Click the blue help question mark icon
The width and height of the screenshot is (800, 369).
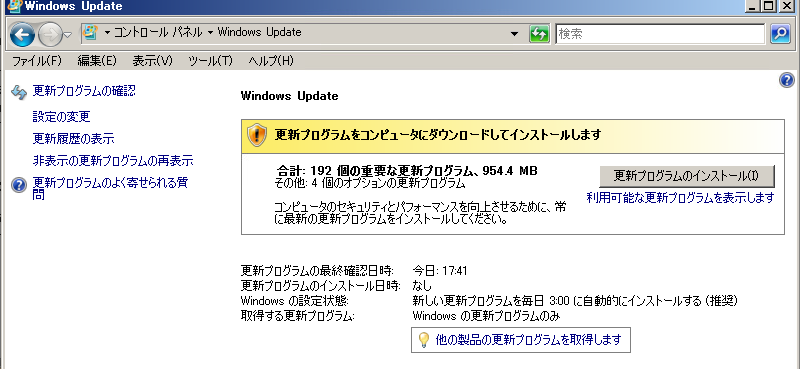pyautogui.click(x=787, y=80)
